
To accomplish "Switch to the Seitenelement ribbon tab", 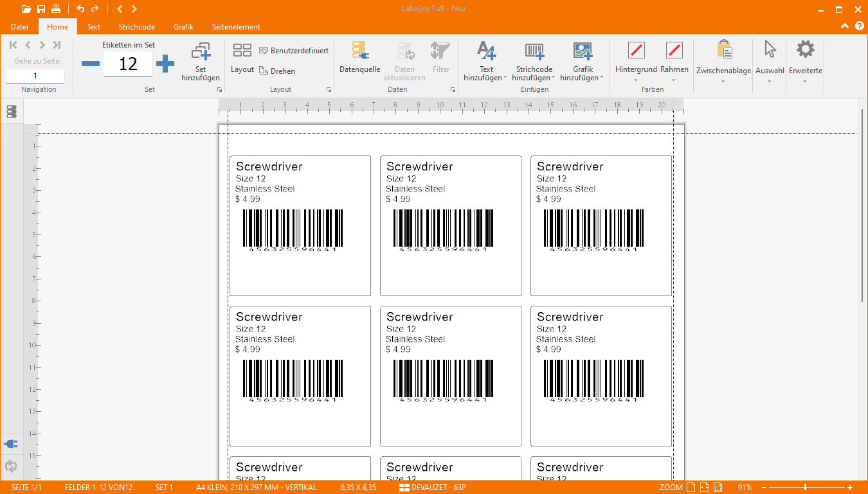I will tap(236, 27).
